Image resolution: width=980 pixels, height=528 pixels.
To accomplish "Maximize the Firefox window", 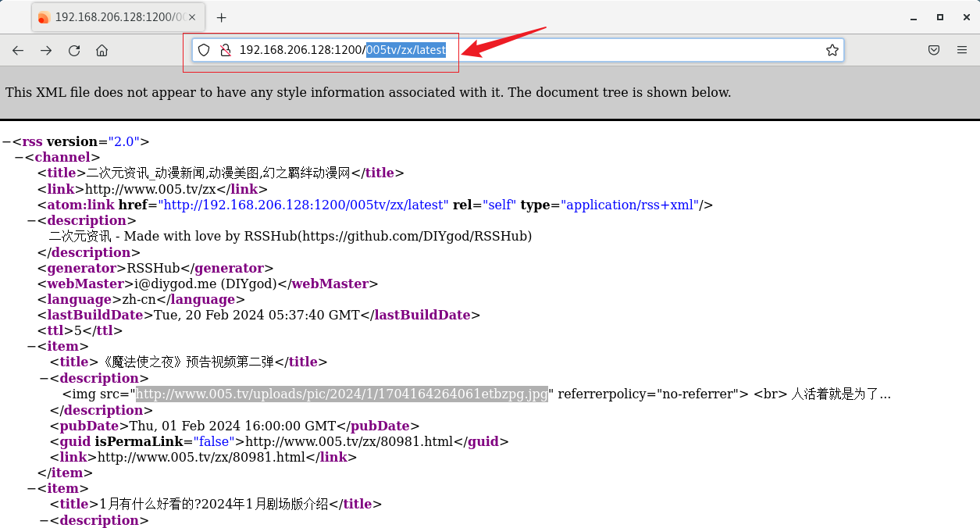I will point(940,17).
